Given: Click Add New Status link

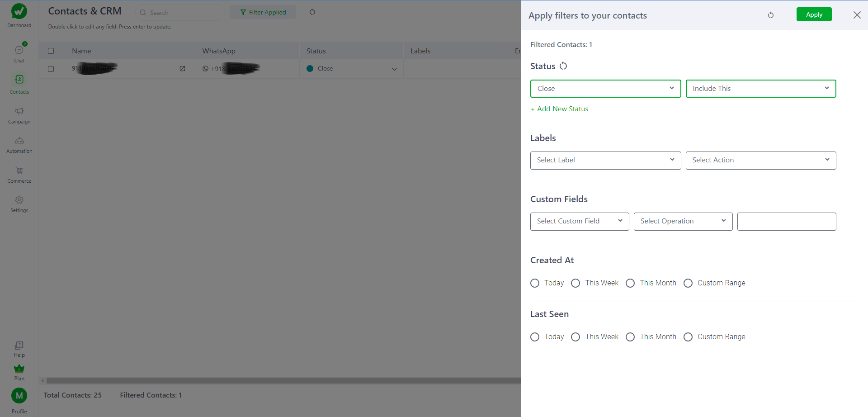Looking at the screenshot, I should [559, 109].
